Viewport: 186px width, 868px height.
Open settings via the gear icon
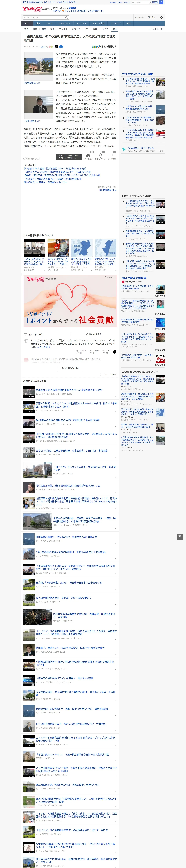pyautogui.click(x=161, y=17)
